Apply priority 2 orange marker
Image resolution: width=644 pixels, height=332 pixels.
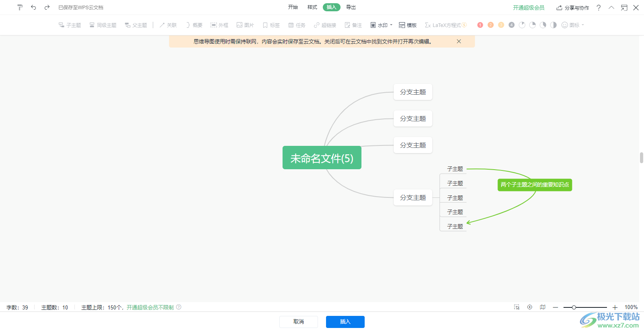[491, 25]
